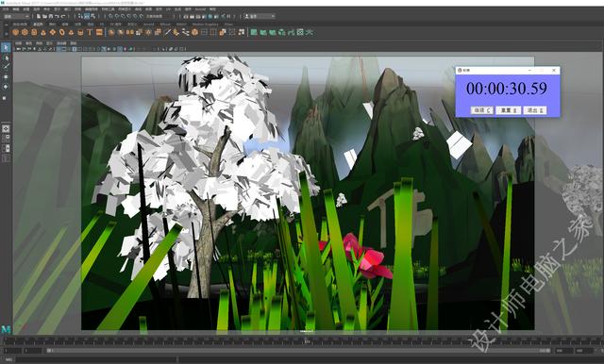Open the four-view layout option arrow
The image size is (604, 364).
(6, 137)
